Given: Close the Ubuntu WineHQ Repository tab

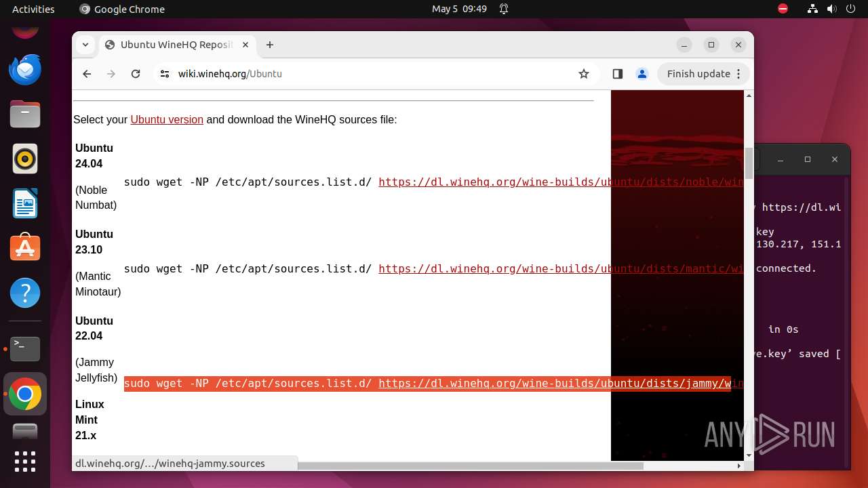Looking at the screenshot, I should pos(245,45).
